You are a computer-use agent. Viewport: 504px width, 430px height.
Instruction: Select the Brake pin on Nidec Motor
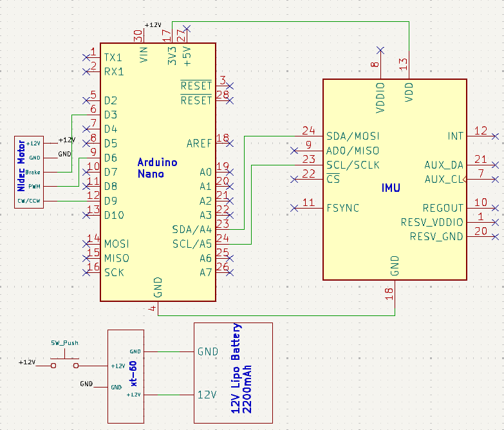pyautogui.click(x=32, y=173)
